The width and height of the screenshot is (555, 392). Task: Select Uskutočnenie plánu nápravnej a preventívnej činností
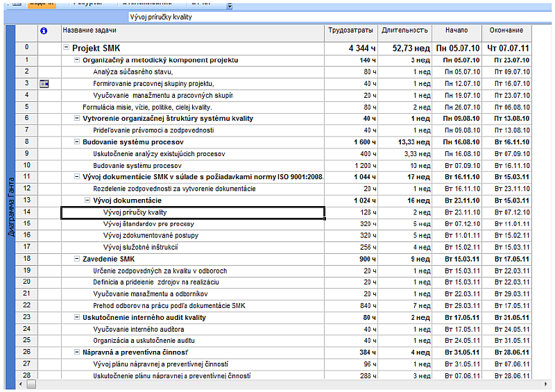click(x=172, y=376)
